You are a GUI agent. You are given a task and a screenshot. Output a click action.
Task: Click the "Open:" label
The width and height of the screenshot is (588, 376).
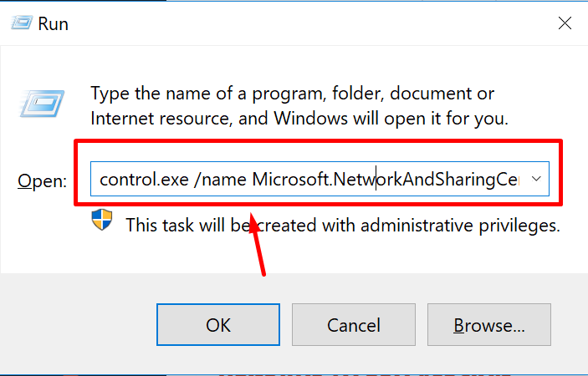pyautogui.click(x=42, y=181)
